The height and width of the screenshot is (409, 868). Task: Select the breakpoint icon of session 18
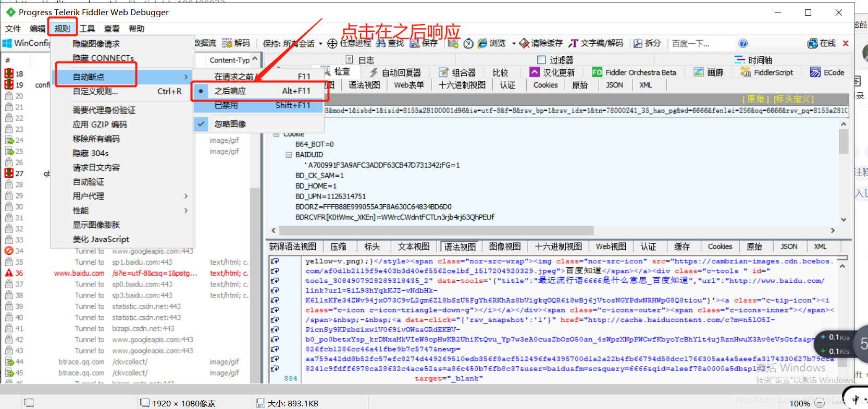[9, 73]
